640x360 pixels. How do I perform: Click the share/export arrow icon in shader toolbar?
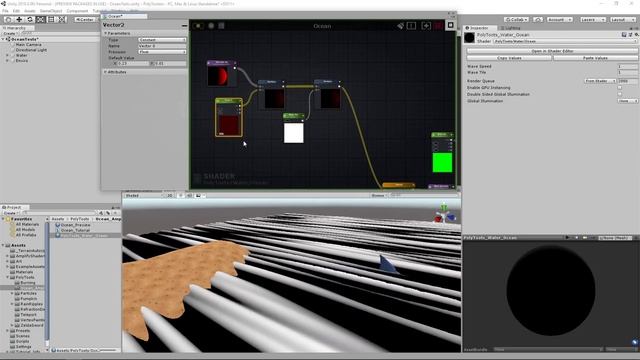[426, 26]
